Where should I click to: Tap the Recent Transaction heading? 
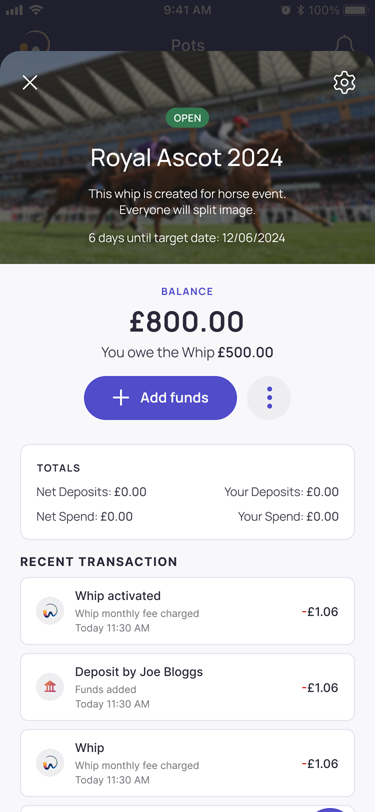[x=99, y=561]
